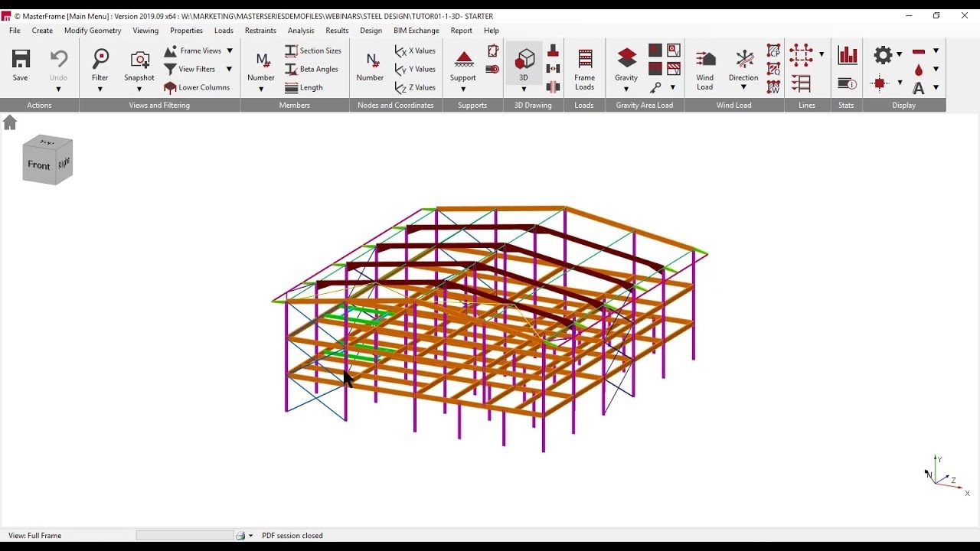
Task: Click the Display settings gear icon
Action: (884, 54)
